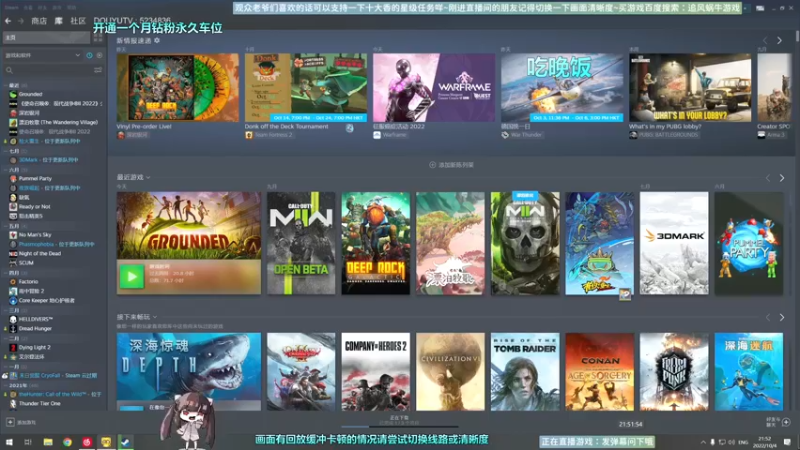Open the Donk off the Deck Tournament card
Image resolution: width=800 pixels, height=450 pixels.
(x=306, y=88)
